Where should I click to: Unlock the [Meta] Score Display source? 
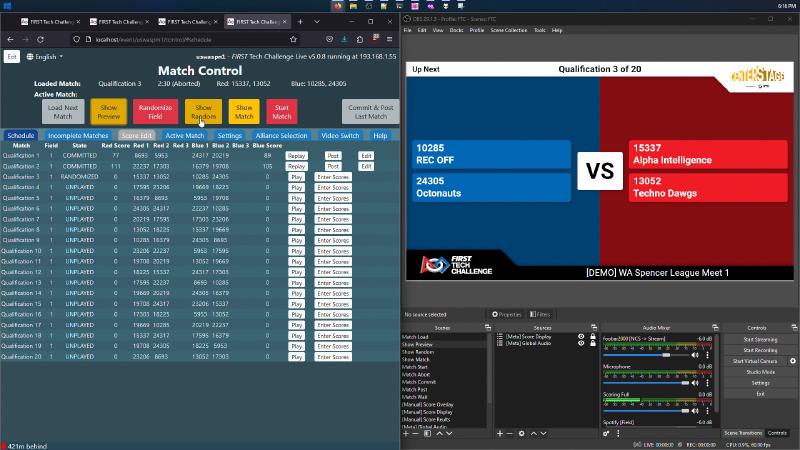pyautogui.click(x=592, y=337)
